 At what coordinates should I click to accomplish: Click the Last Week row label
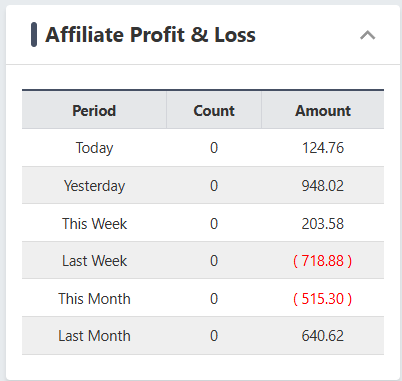coord(94,261)
